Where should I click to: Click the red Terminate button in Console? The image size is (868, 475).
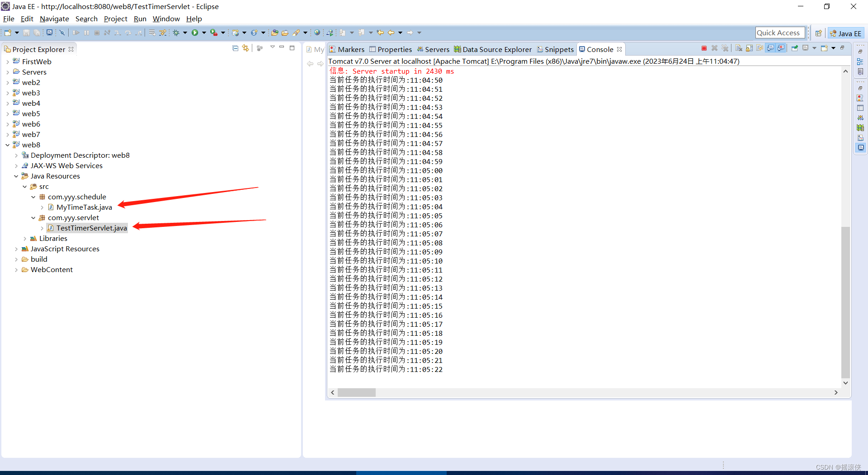[x=704, y=48]
